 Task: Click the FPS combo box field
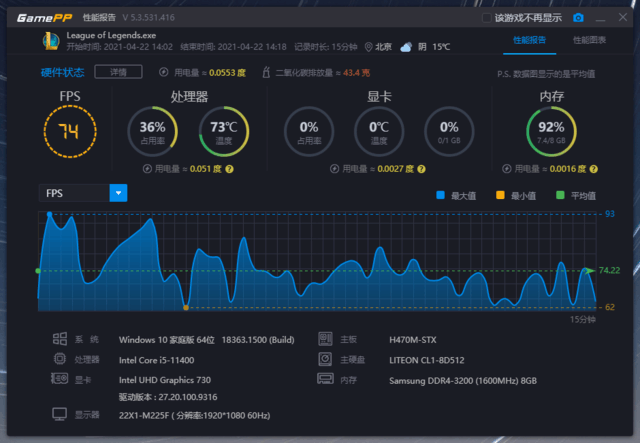[x=74, y=193]
